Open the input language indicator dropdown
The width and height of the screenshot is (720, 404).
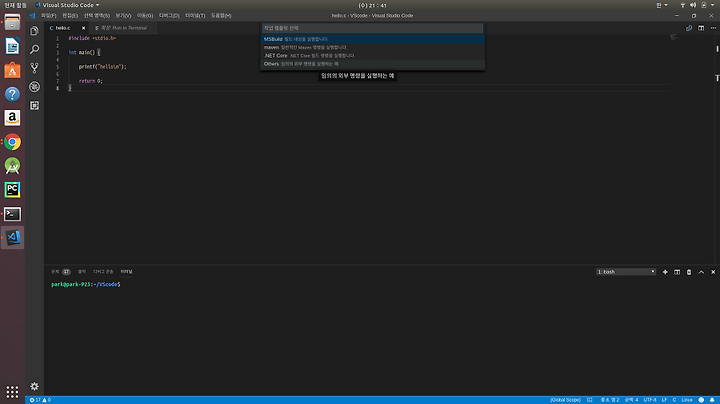coord(662,5)
